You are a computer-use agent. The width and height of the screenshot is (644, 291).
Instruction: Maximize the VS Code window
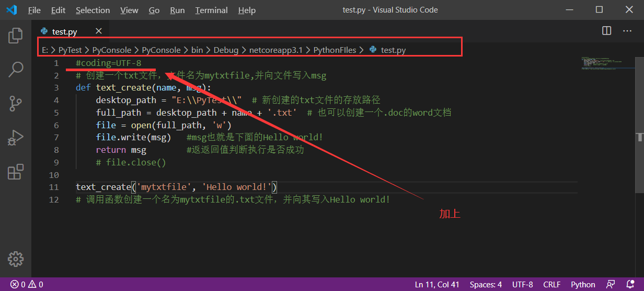click(599, 10)
